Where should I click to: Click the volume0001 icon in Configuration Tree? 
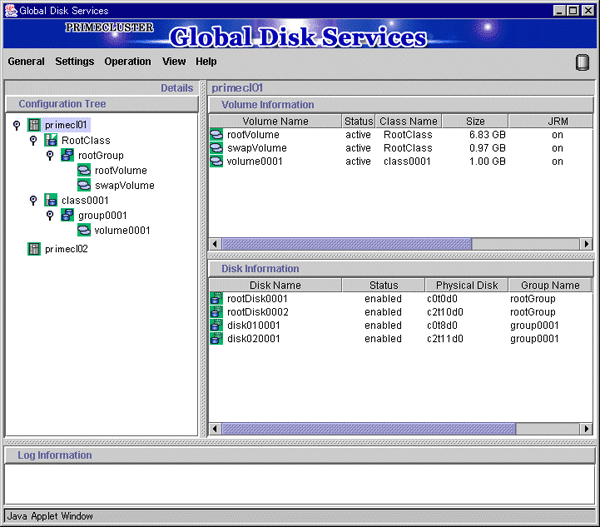(x=84, y=230)
